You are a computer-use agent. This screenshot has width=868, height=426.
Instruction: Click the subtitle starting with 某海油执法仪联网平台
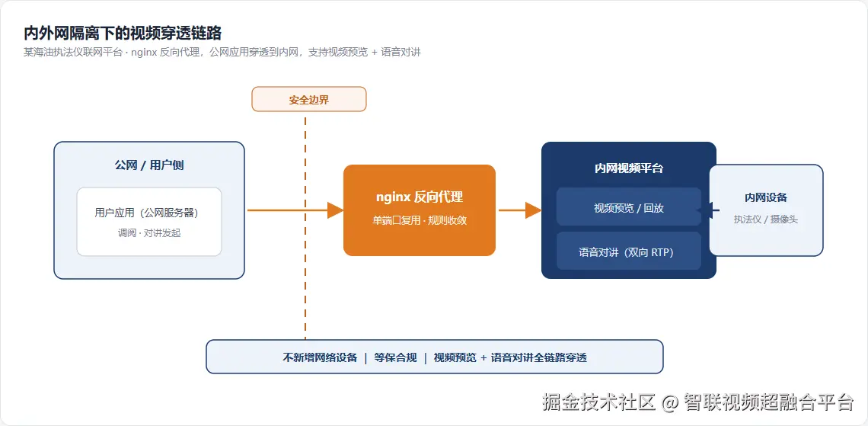(222, 53)
